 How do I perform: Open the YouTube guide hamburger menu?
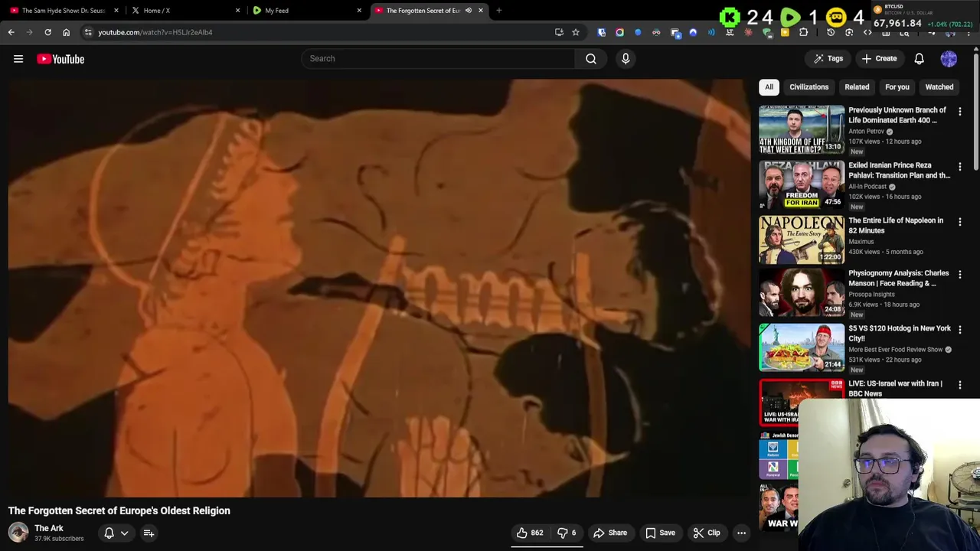coord(18,59)
